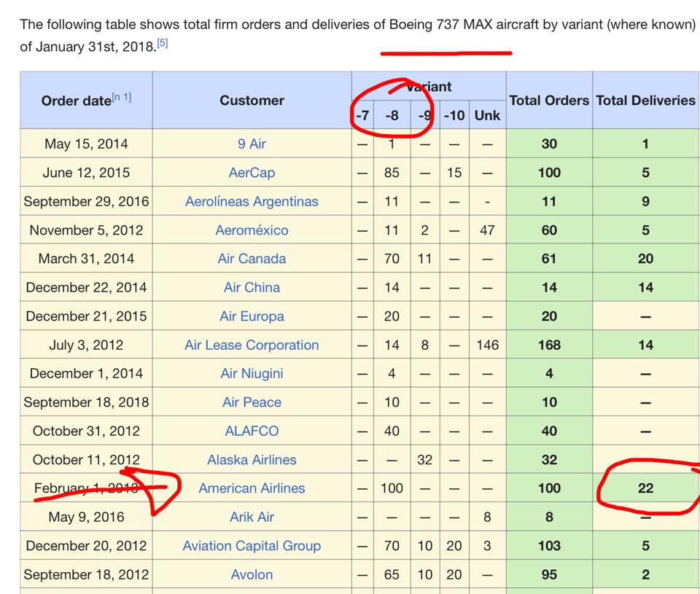The height and width of the screenshot is (594, 700).
Task: Select the date June 12, 2015
Action: click(86, 173)
